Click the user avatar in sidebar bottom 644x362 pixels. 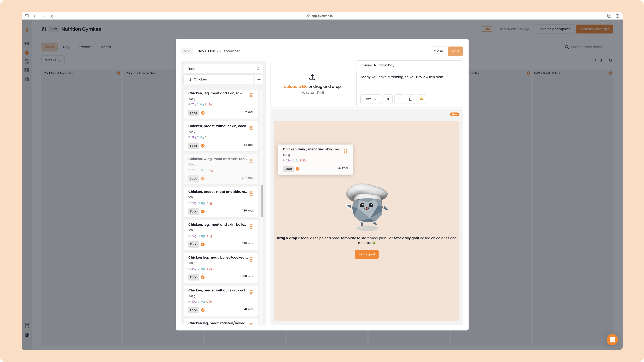pos(27,335)
